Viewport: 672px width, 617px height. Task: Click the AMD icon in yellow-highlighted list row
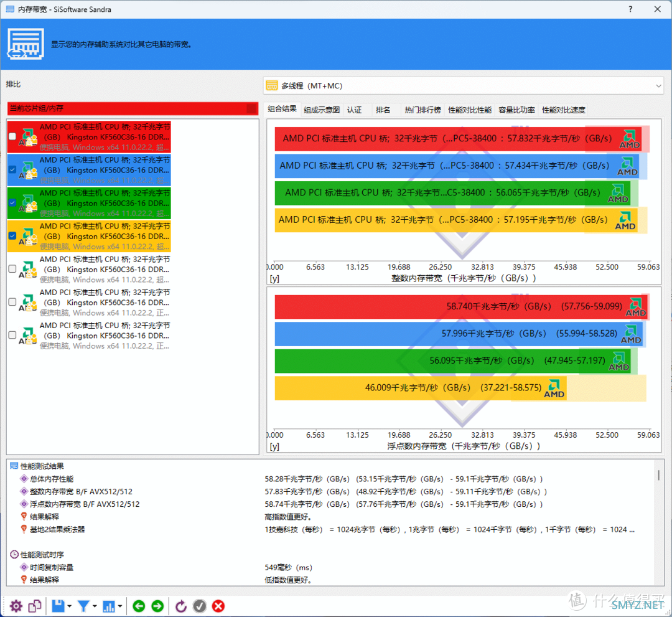(28, 236)
